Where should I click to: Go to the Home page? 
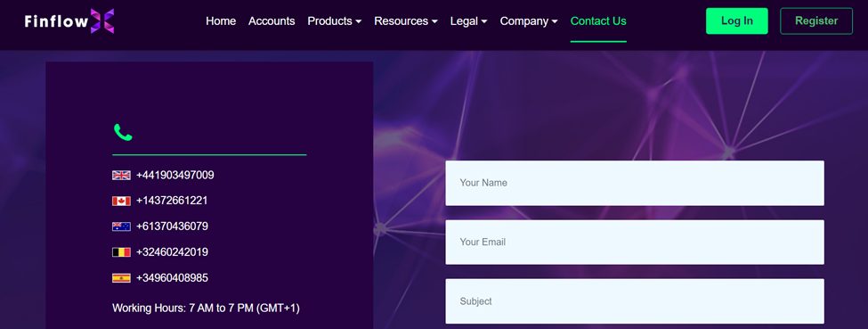tap(221, 21)
